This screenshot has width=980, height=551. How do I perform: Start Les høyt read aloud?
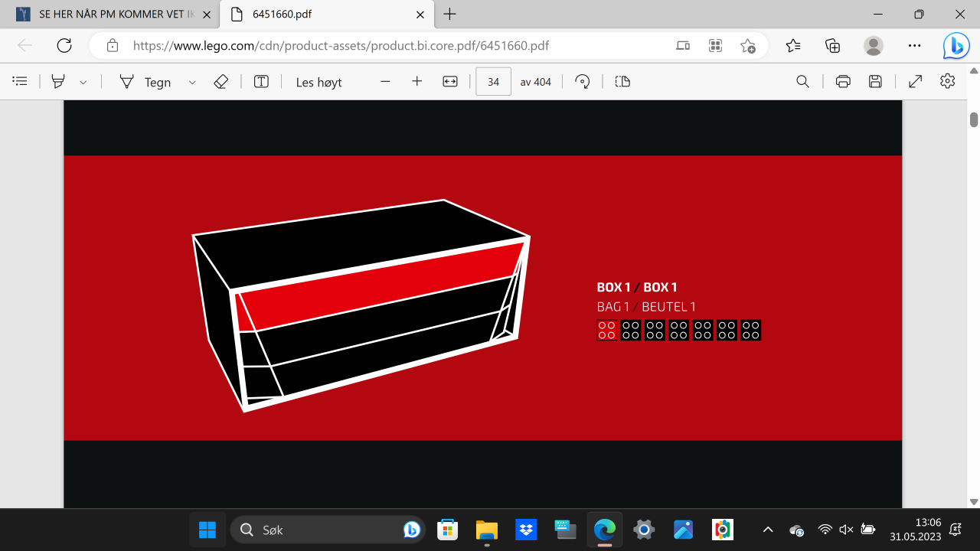pos(319,82)
